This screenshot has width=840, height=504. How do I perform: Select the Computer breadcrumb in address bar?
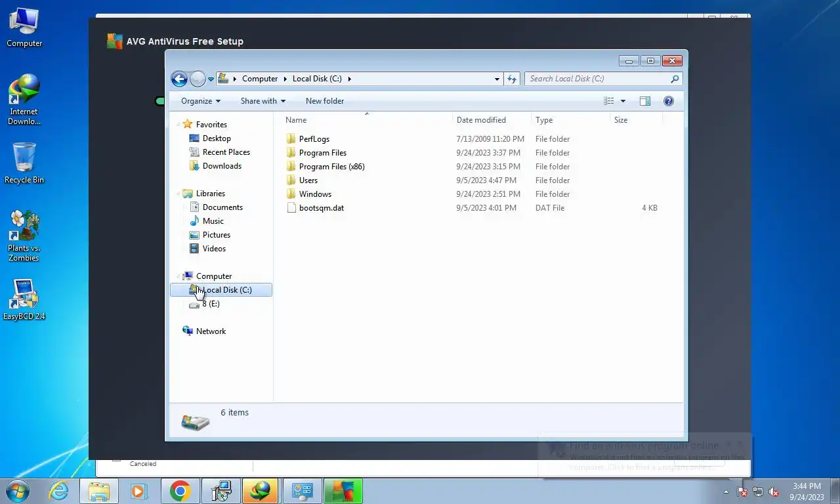pos(260,79)
